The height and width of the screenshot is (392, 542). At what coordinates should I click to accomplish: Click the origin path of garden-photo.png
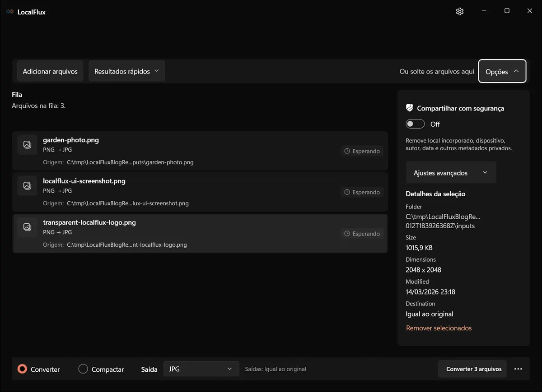coord(130,162)
